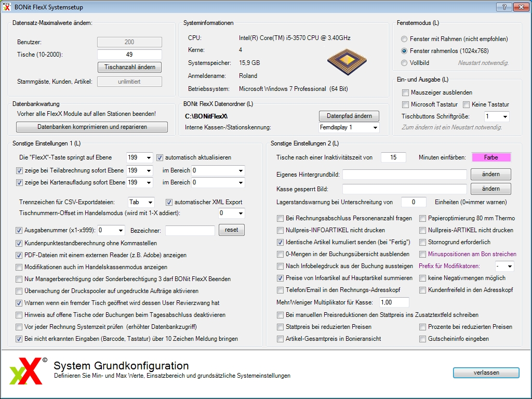This screenshot has width=532, height=399.
Task: Click Kasse gesperrt Bild path field
Action: click(x=404, y=189)
